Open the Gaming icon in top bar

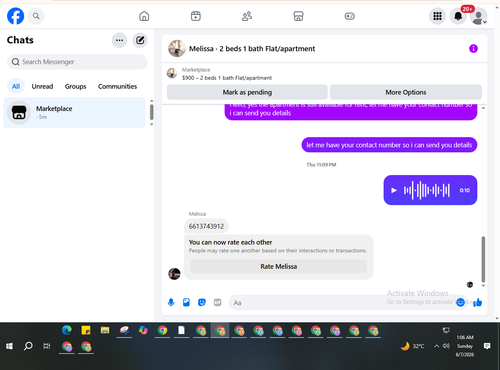click(350, 16)
